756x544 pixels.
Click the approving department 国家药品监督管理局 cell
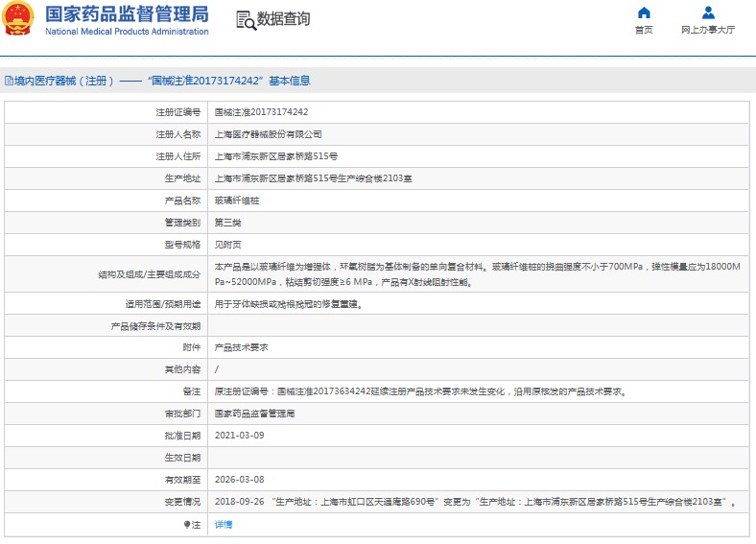click(x=254, y=414)
